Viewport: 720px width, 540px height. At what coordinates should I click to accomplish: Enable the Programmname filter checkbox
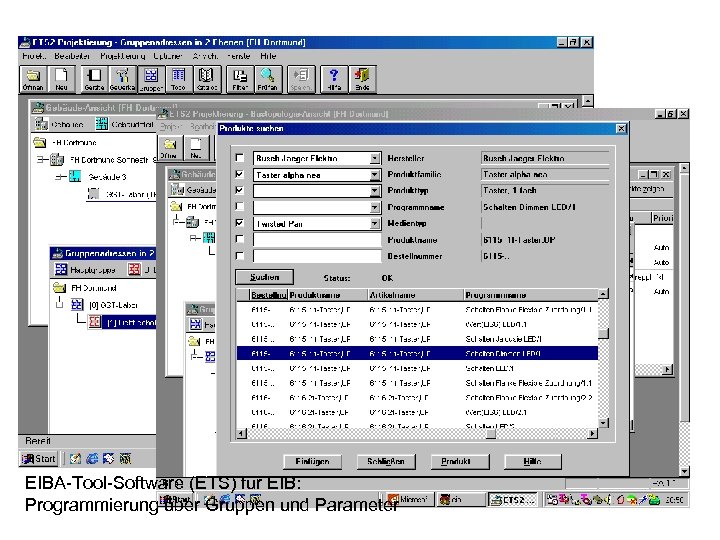click(x=240, y=207)
